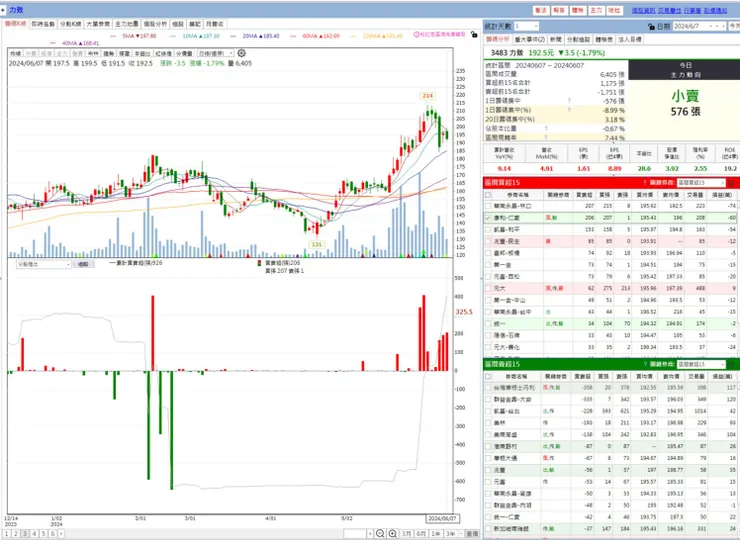Click the lock icon above the K-line chart

point(474,34)
